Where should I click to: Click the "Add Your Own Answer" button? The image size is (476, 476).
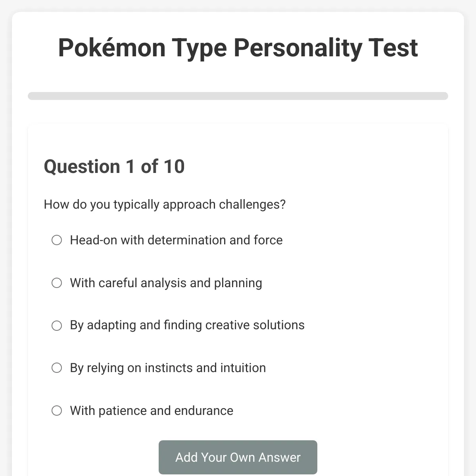pos(238,457)
